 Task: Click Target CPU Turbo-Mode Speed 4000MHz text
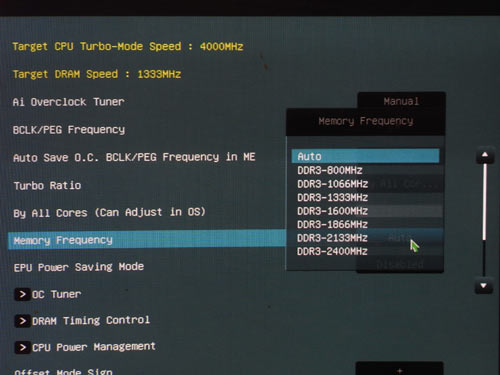[128, 46]
